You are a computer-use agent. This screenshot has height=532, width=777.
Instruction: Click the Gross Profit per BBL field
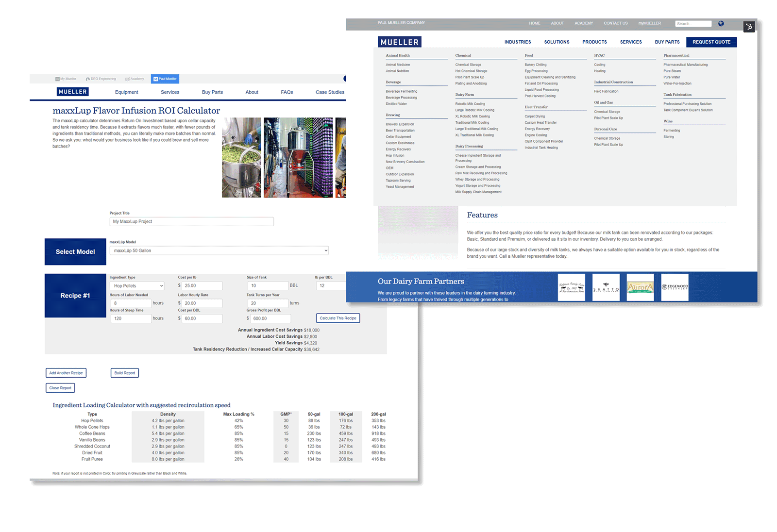(270, 318)
